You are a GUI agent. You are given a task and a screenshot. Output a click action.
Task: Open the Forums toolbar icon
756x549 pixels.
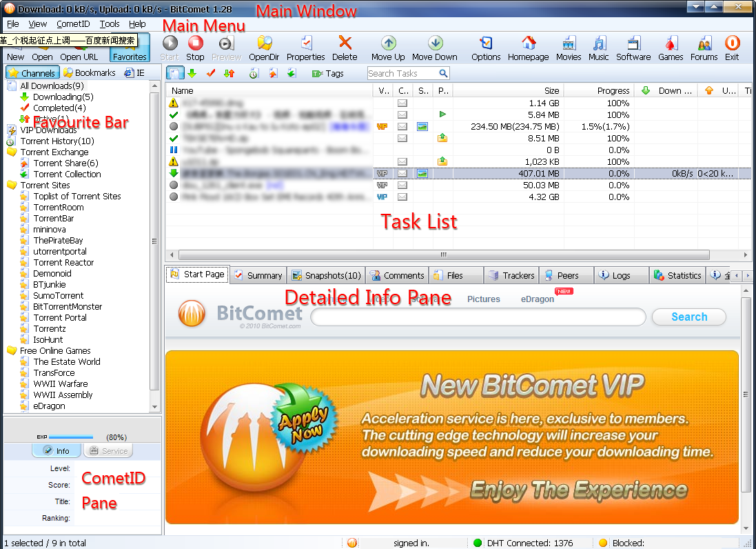[704, 43]
